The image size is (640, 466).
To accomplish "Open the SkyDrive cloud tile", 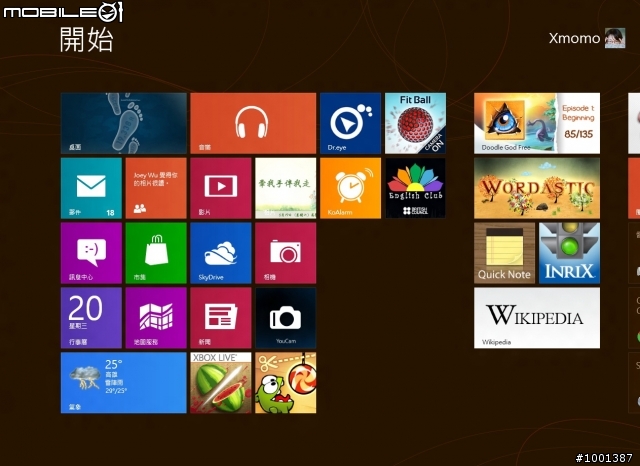I will (x=221, y=253).
